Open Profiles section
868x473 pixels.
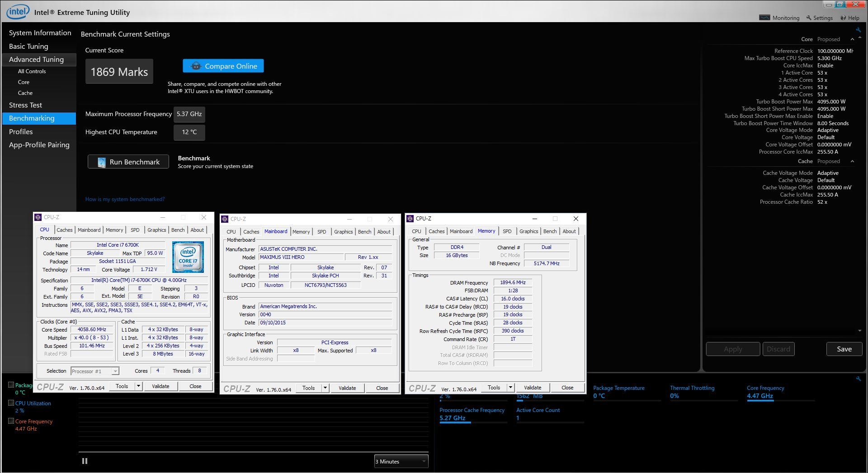[21, 132]
